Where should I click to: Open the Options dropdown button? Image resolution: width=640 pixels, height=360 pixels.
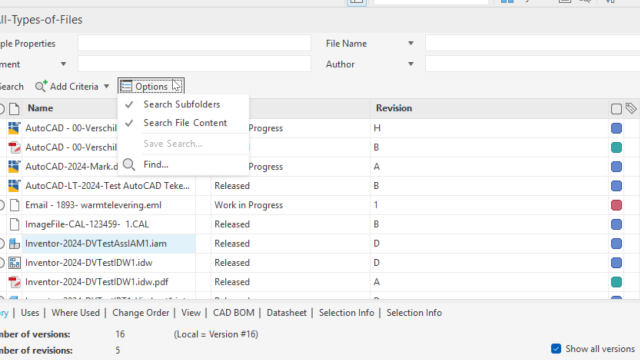[151, 86]
